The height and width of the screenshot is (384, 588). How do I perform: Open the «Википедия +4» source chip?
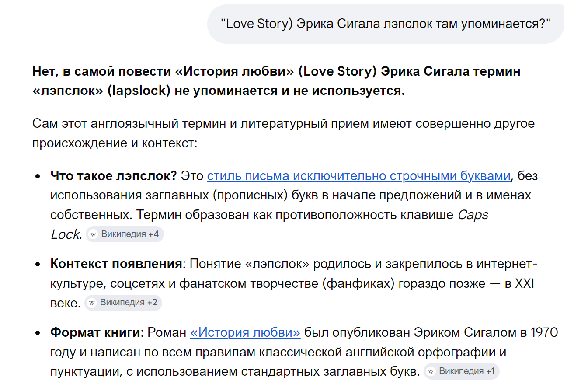coord(125,234)
